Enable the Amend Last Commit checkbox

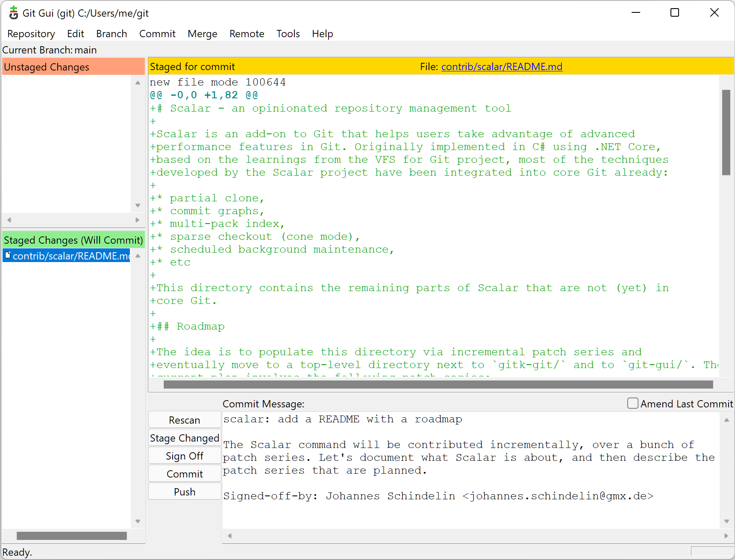[x=632, y=403]
